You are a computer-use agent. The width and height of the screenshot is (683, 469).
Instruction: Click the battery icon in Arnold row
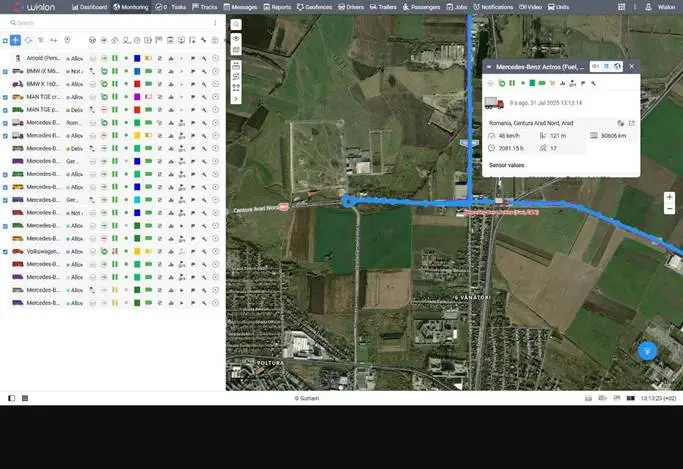[149, 58]
